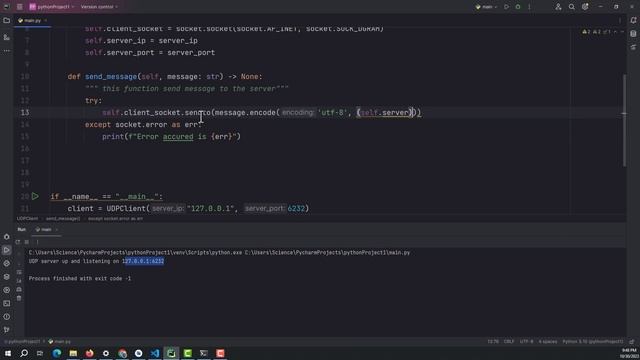Click the editor vertical scrollbar
Image resolution: width=640 pixels, height=360 pixels.
click(624, 120)
